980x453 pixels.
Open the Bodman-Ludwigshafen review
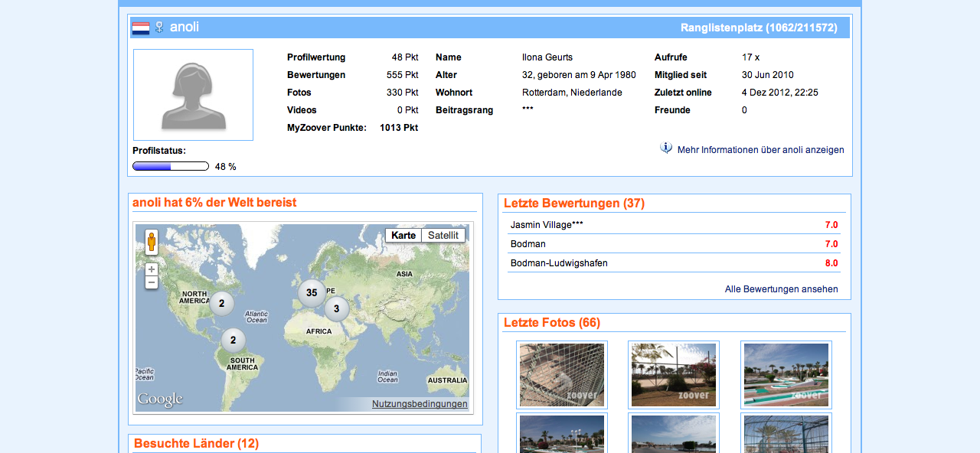[x=559, y=263]
